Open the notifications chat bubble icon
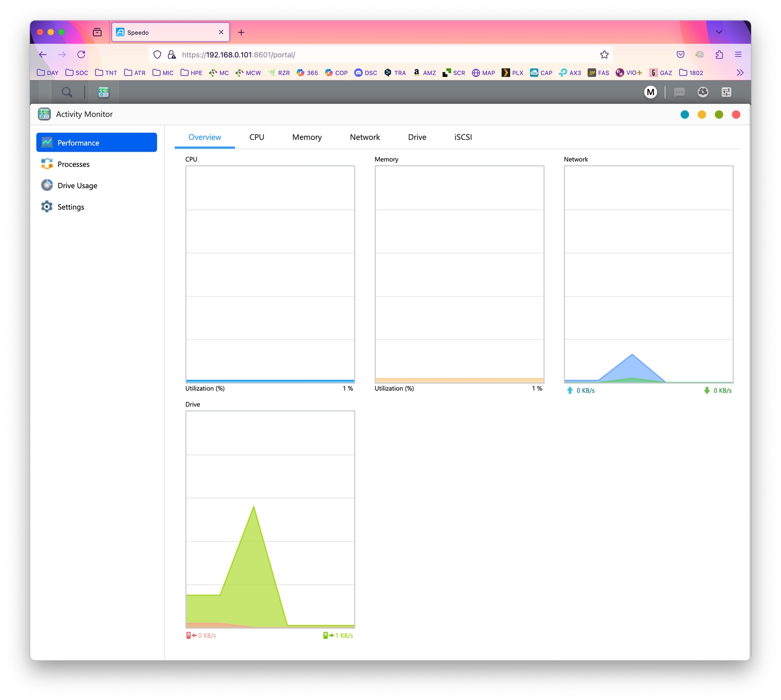This screenshot has width=781, height=700. (679, 92)
